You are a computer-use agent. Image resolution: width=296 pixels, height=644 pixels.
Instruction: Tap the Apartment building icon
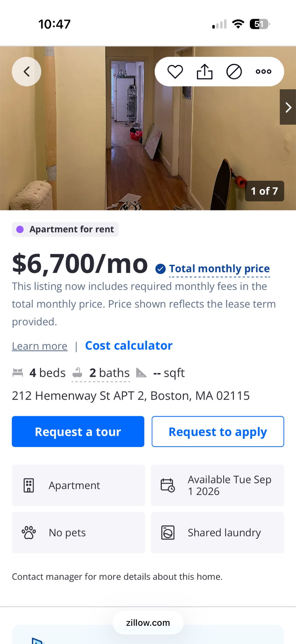click(29, 485)
